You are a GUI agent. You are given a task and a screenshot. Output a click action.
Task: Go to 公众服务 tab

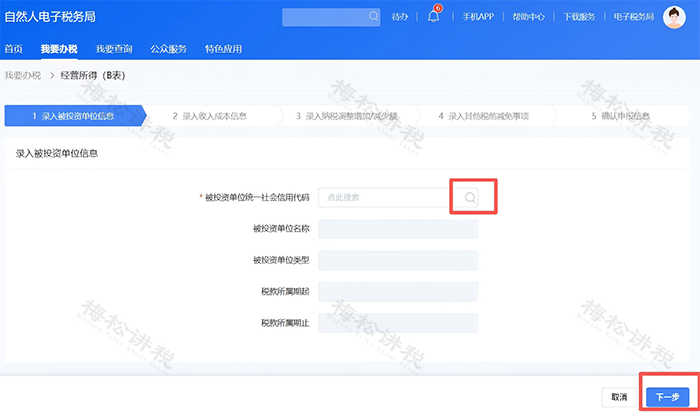pos(168,48)
